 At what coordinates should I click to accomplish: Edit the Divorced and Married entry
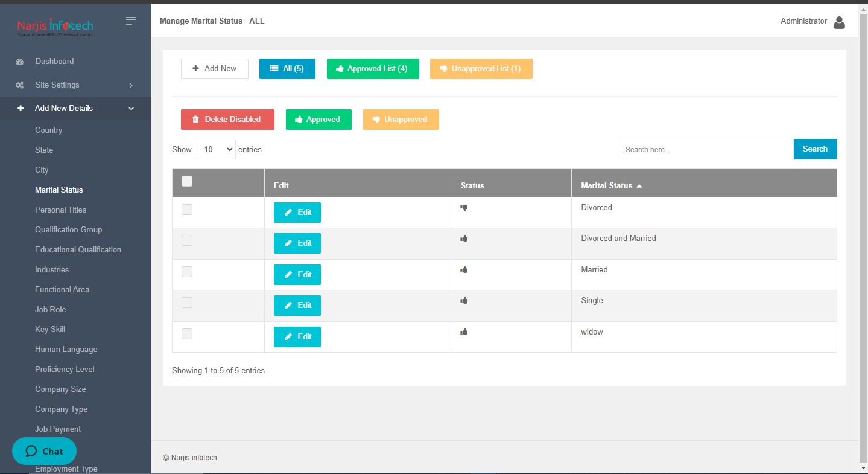point(297,243)
